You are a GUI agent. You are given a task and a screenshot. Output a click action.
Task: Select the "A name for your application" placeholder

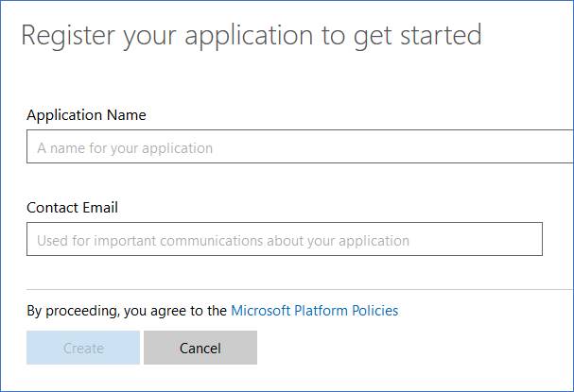coord(125,148)
